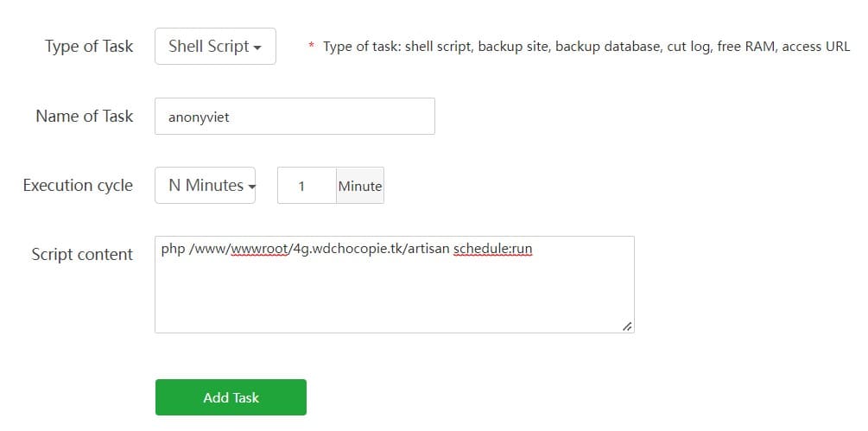The height and width of the screenshot is (431, 868).
Task: Click the caret arrow beside Shell Script
Action: tap(257, 48)
